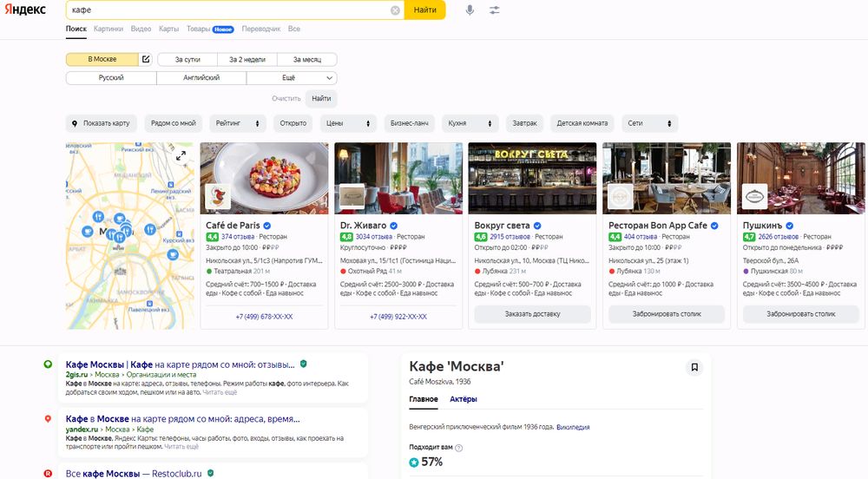This screenshot has height=479, width=868.
Task: Click the Café de Paris logo badge on photo
Action: point(218,196)
